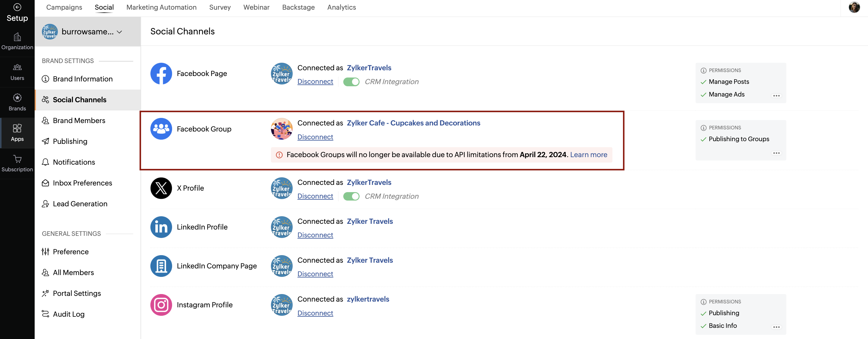Toggle CRM Integration for Facebook Page
This screenshot has height=339, width=868.
[351, 82]
